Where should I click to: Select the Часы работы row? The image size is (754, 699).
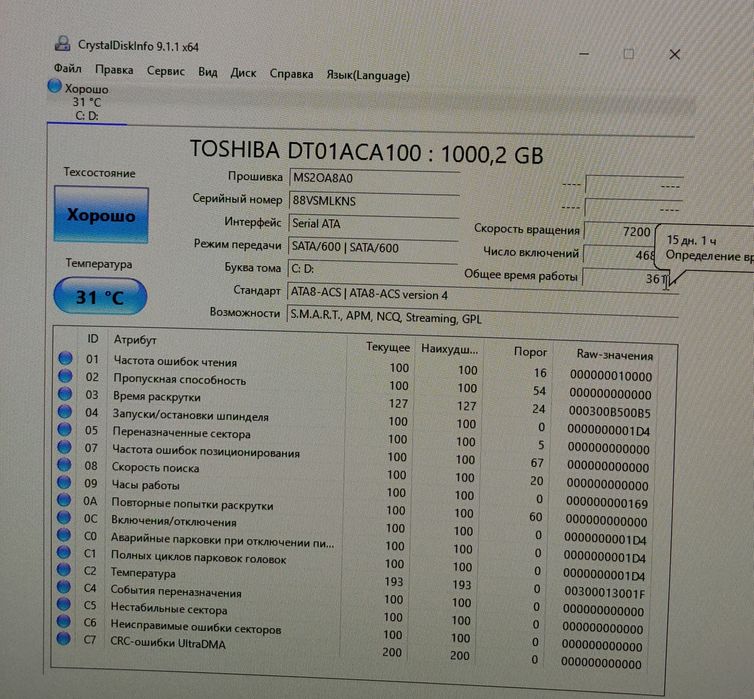click(354, 490)
